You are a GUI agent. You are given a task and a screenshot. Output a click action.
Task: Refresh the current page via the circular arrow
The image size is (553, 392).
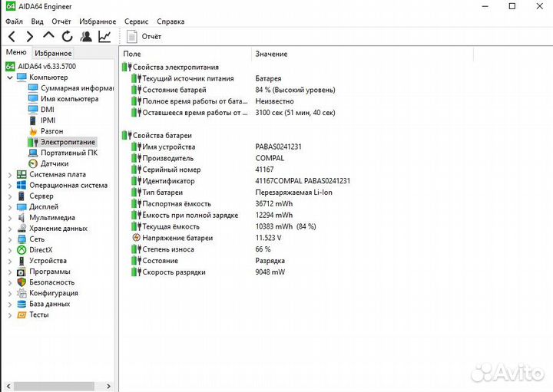67,36
